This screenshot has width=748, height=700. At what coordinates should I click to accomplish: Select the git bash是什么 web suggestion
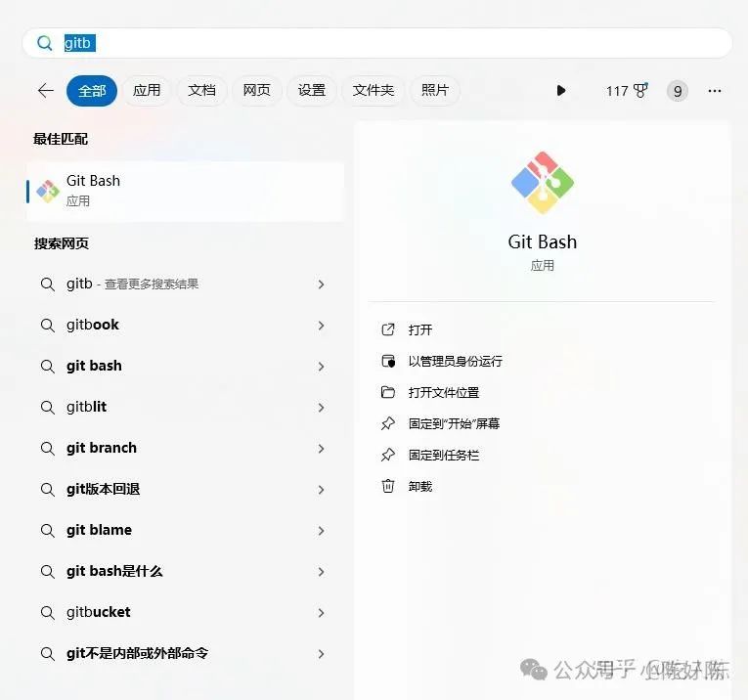pyautogui.click(x=185, y=571)
